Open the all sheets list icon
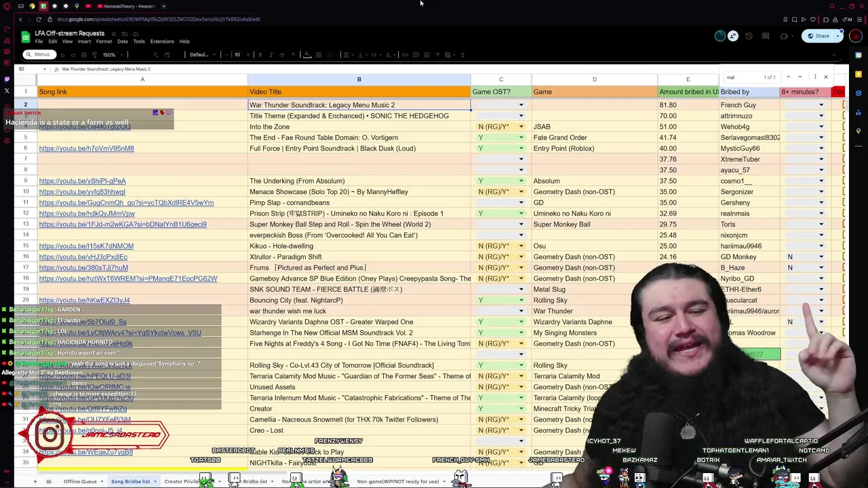 pos(49,481)
